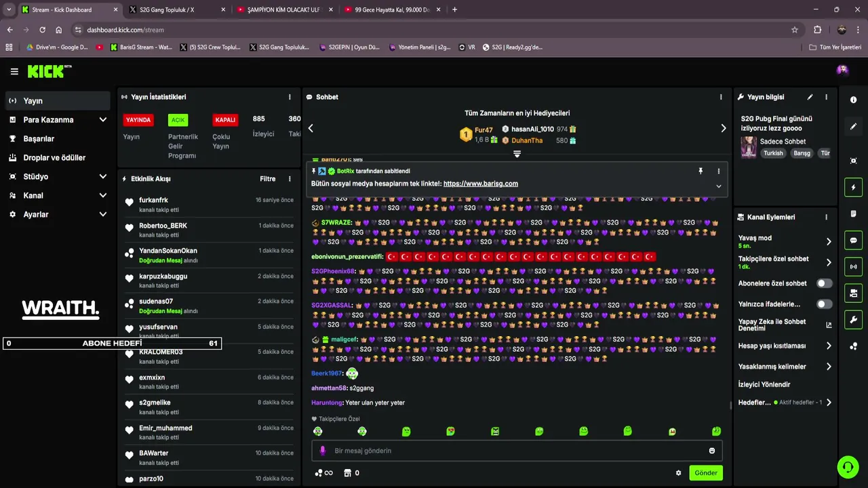
Task: Toggle the broadcast signal panel in the right sidebar
Action: (853, 266)
